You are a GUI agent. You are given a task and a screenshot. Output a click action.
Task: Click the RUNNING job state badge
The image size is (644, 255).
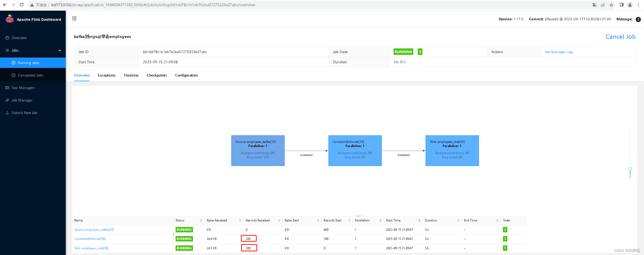403,52
